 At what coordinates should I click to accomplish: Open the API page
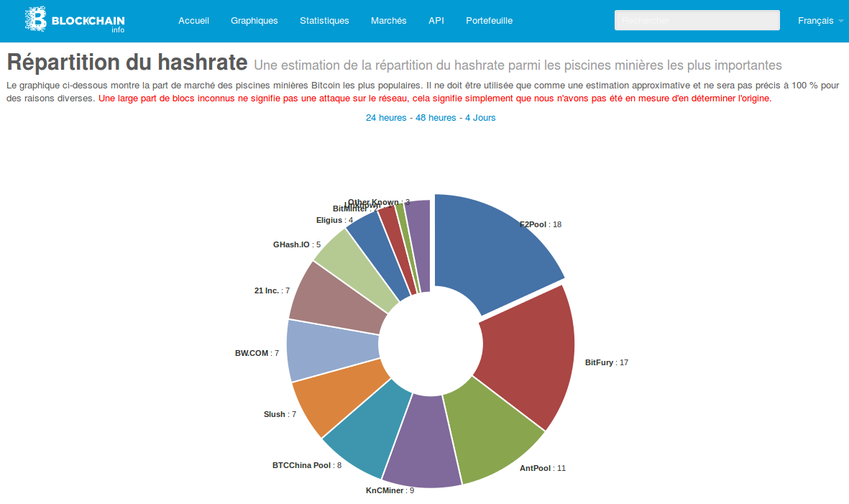436,21
